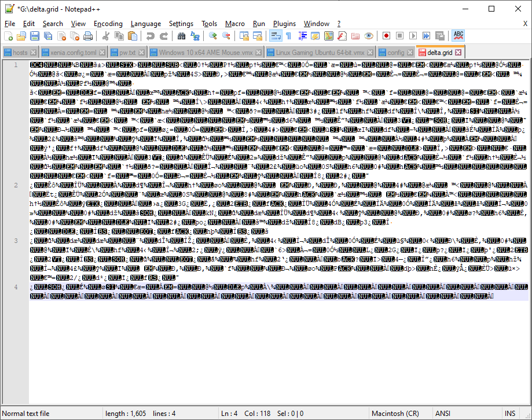
Task: Click the Open file icon
Action: click(21, 36)
